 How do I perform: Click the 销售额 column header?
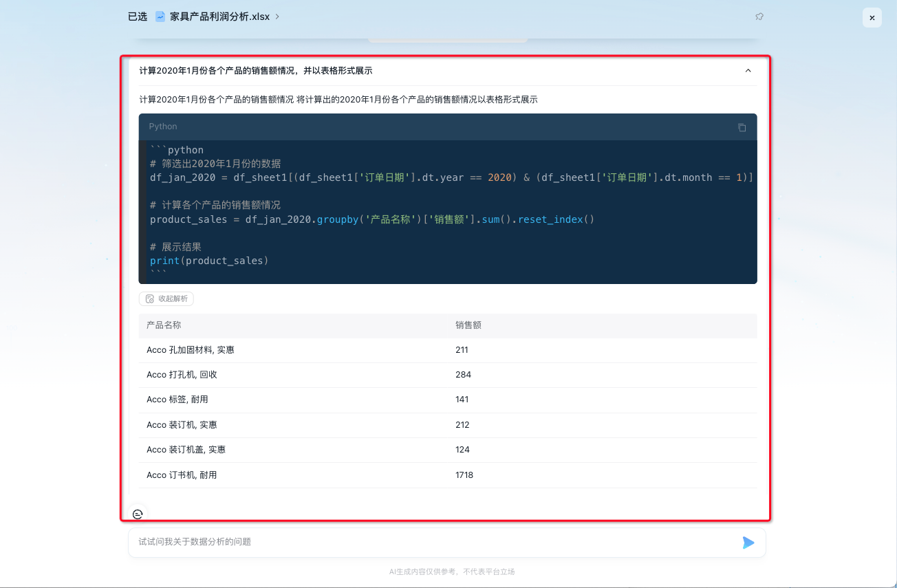click(468, 325)
